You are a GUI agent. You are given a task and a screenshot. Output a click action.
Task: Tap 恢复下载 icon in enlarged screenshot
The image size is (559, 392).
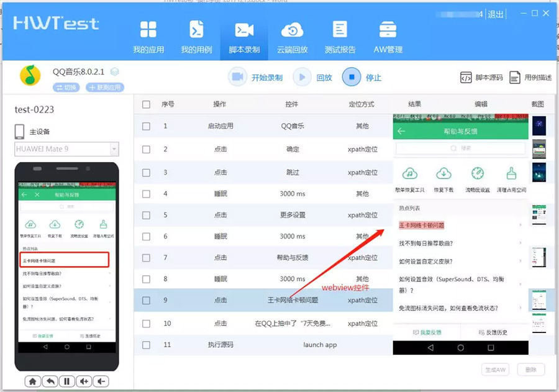[x=443, y=174]
